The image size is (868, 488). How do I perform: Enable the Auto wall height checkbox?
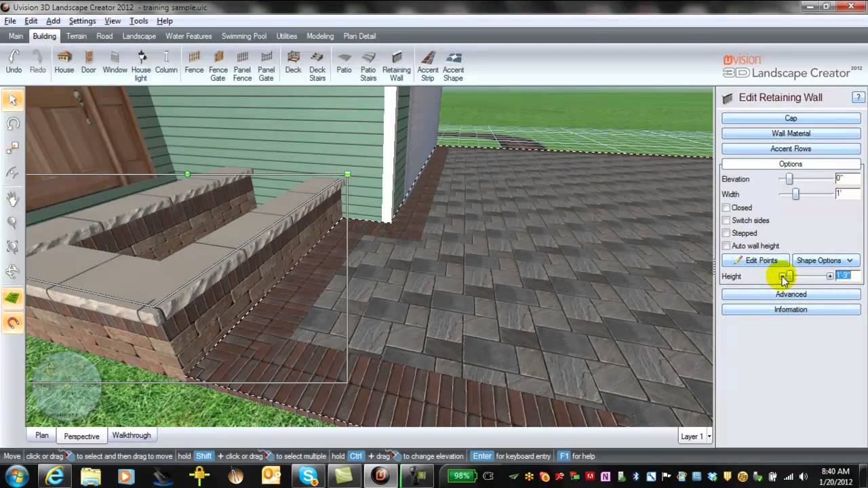tap(726, 246)
